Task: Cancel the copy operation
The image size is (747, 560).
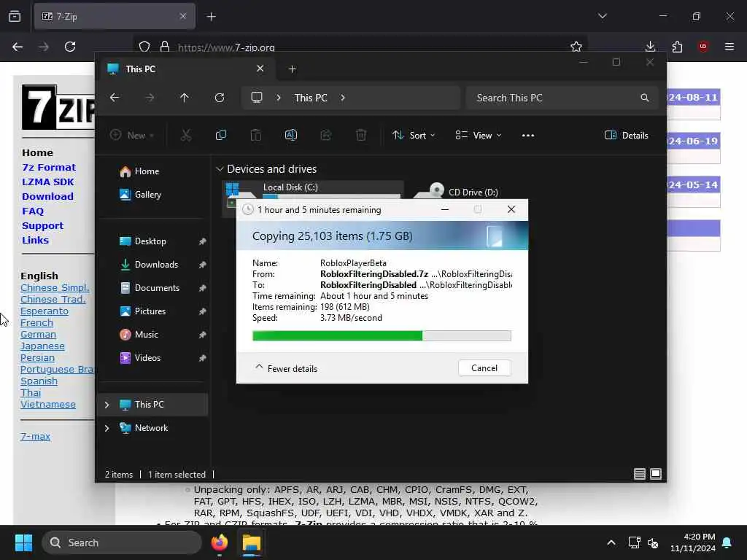Action: point(484,367)
